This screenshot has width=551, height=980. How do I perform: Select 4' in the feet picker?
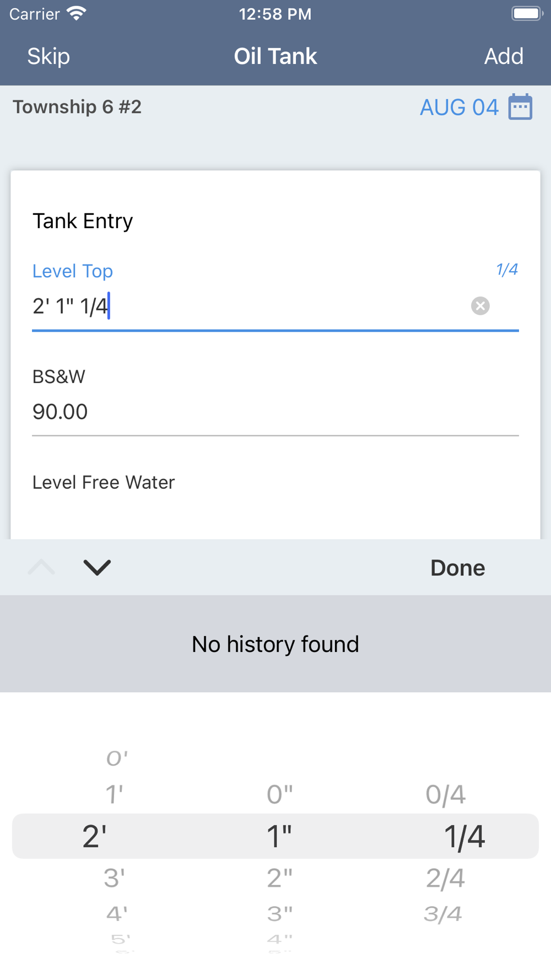[x=116, y=914]
